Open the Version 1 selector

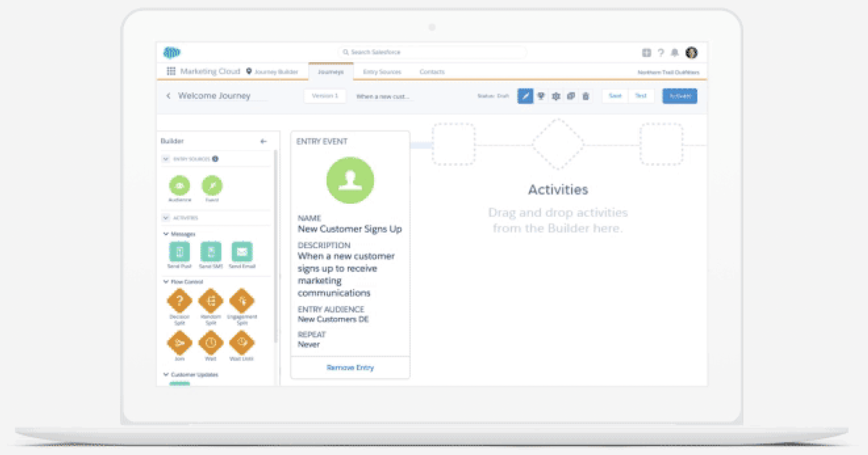point(325,96)
